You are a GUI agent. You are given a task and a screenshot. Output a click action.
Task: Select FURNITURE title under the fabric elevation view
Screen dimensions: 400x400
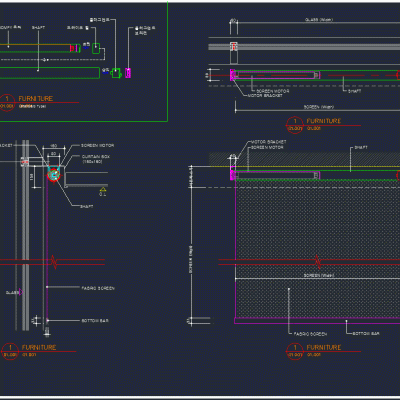(x=324, y=347)
